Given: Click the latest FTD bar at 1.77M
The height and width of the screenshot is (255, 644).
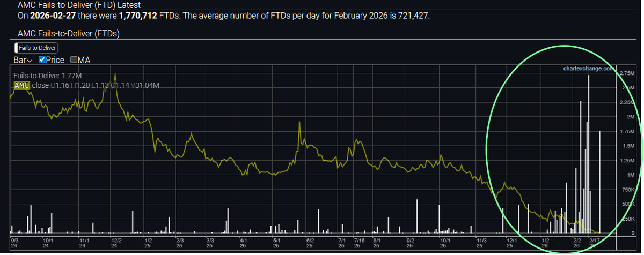Looking at the screenshot, I should 599,182.
